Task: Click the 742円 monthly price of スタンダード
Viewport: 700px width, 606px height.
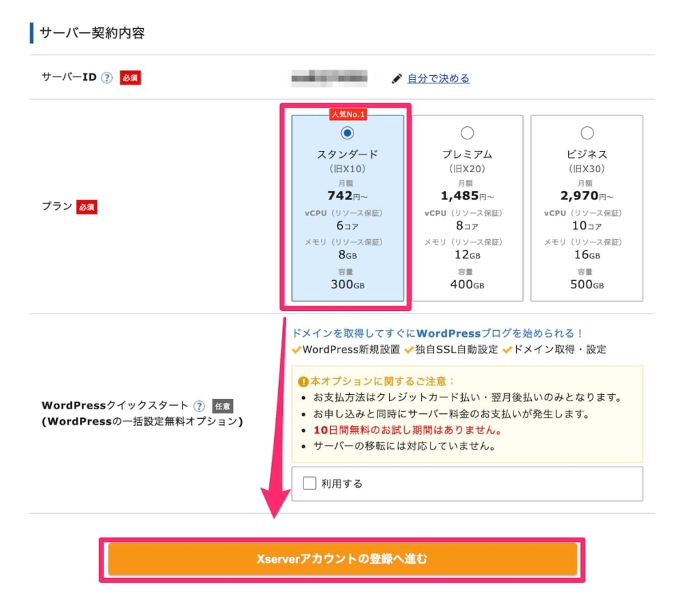Action: coord(347,195)
